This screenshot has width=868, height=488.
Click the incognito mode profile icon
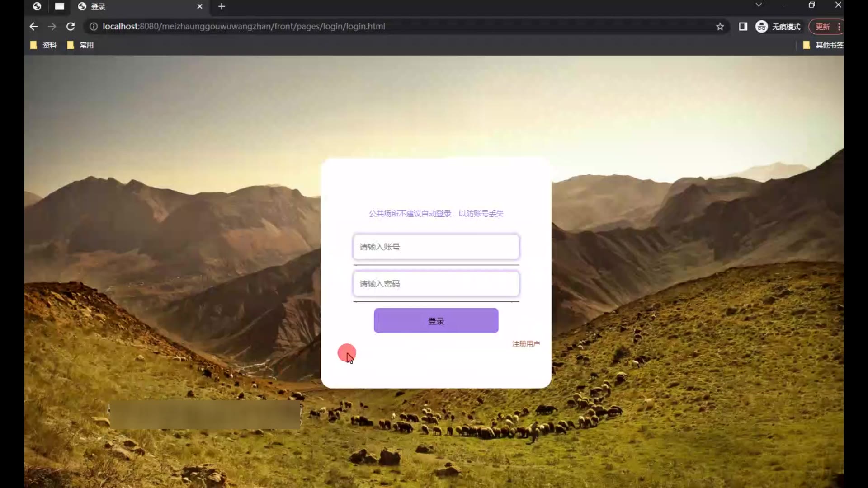pos(762,27)
